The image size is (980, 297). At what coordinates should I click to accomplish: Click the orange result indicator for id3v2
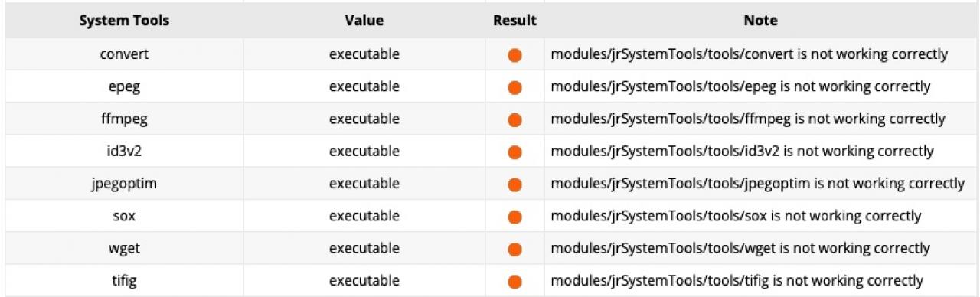coord(514,152)
